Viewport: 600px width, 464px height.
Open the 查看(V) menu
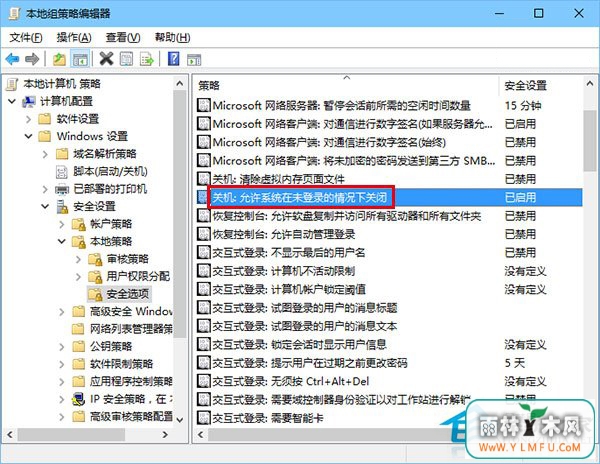(123, 37)
